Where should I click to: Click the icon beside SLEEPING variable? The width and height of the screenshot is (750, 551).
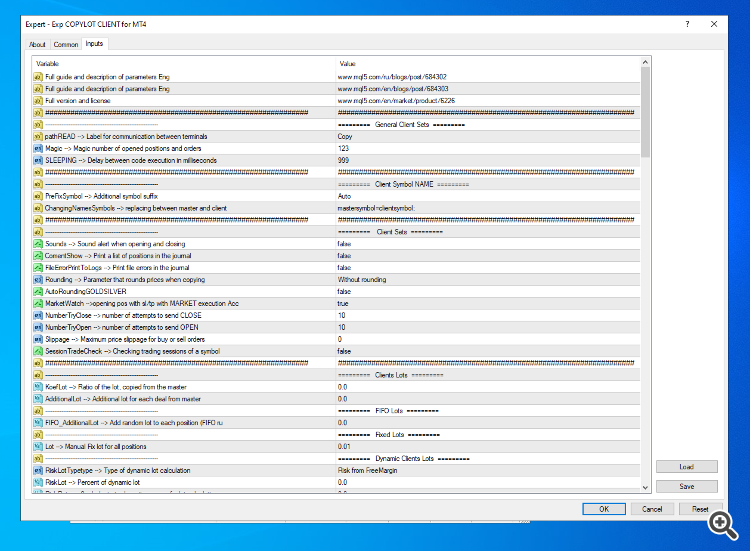point(38,161)
